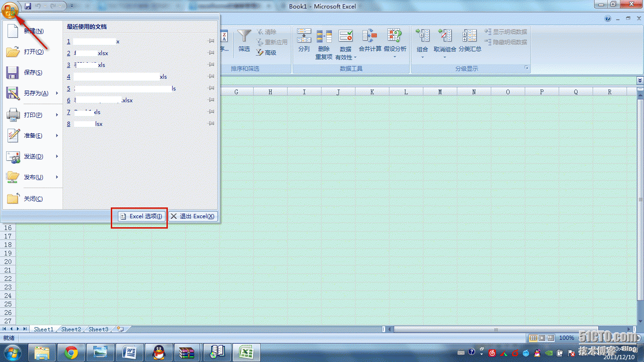Open the 假设分析 dropdown arrow
The width and height of the screenshot is (644, 362).
pyautogui.click(x=395, y=57)
